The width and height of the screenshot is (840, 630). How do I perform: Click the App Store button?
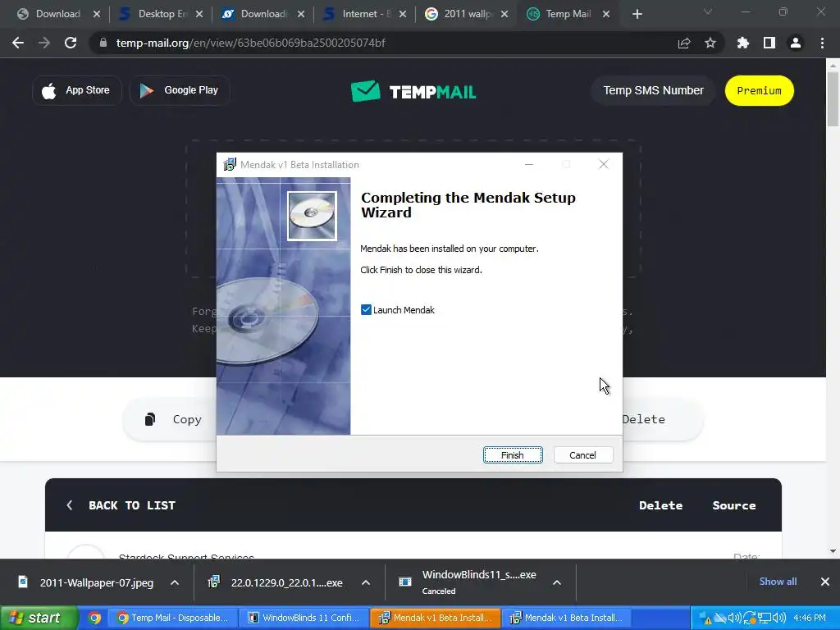[77, 90]
